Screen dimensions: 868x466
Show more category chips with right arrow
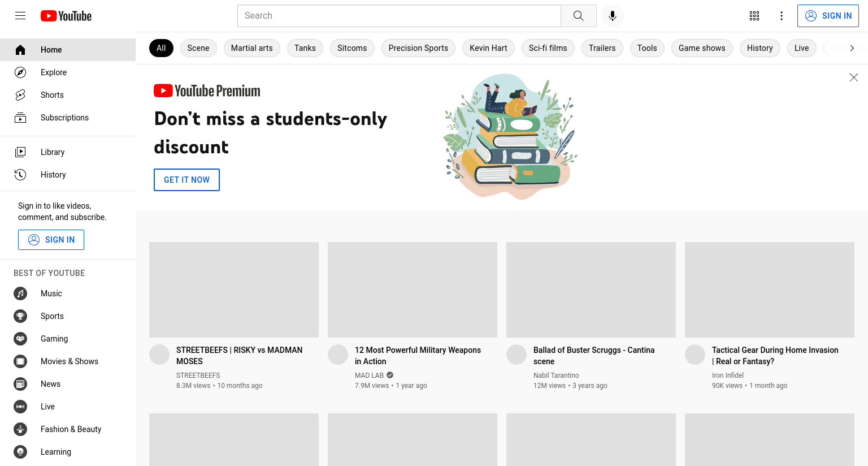pos(852,48)
